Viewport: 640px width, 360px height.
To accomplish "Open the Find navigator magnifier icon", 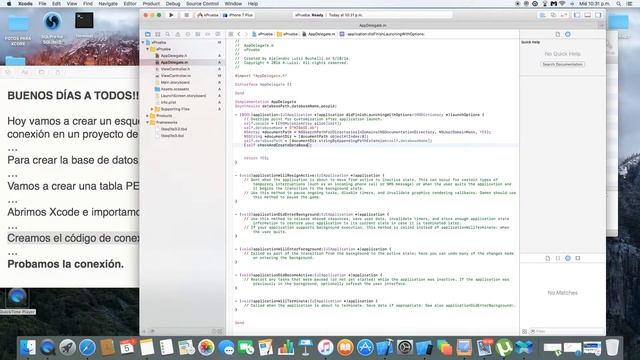I will click(x=168, y=34).
